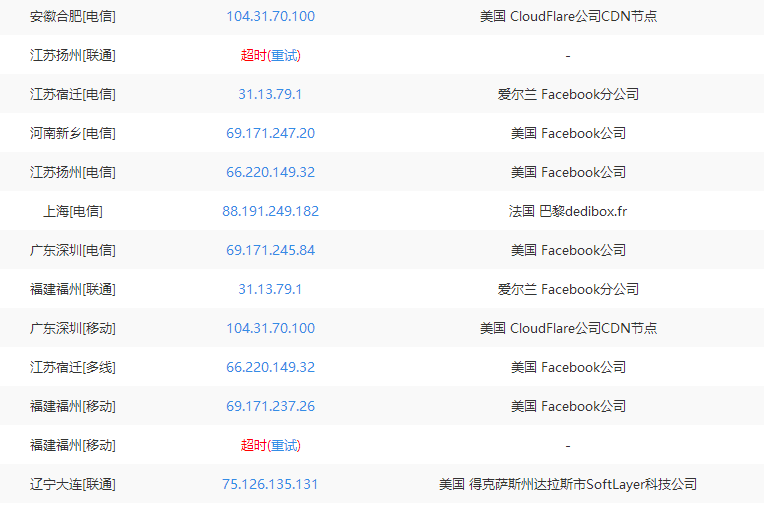Screen dimensions: 764x507
Task: Click 爱尔兰 Facebook分公司 in 江苏宿迁[电信] row
Action: click(x=568, y=94)
